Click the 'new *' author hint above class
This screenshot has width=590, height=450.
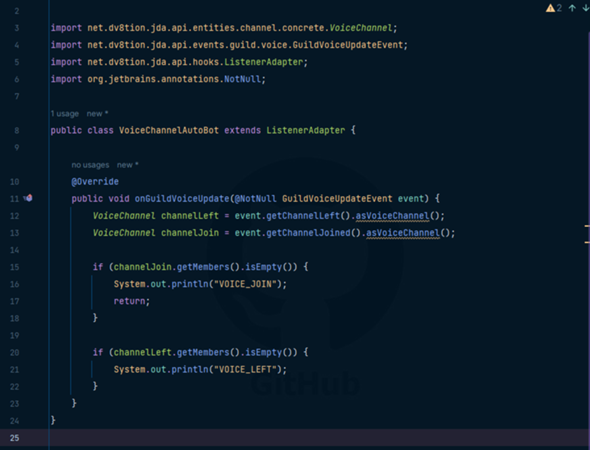(97, 113)
